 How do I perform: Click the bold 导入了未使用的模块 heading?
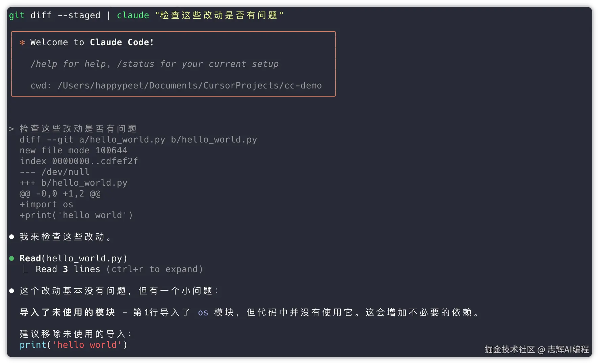click(68, 313)
